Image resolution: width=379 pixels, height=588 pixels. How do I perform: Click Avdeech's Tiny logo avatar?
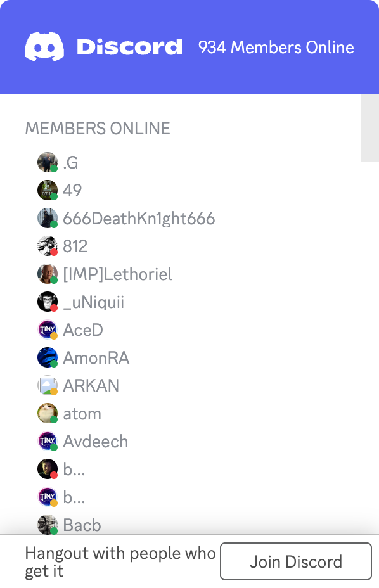click(x=48, y=442)
